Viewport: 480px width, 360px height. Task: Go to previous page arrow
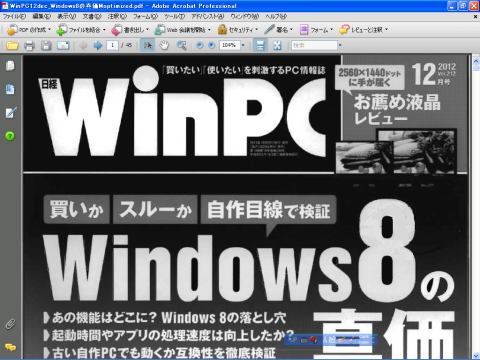(83, 45)
